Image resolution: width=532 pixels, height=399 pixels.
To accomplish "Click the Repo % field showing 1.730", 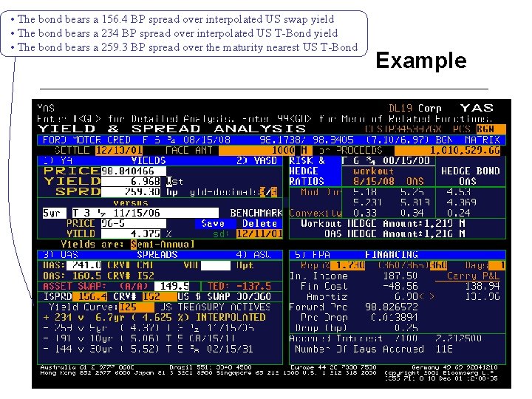I will (347, 265).
